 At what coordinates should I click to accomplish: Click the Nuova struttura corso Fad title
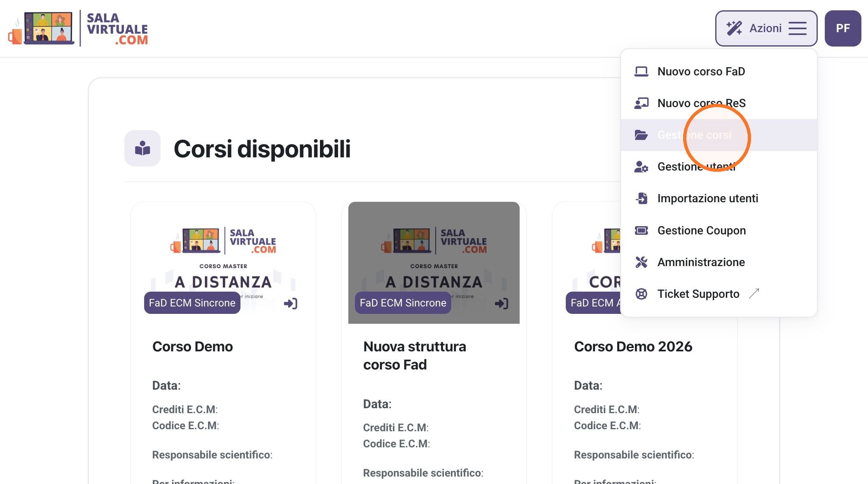pyautogui.click(x=415, y=356)
